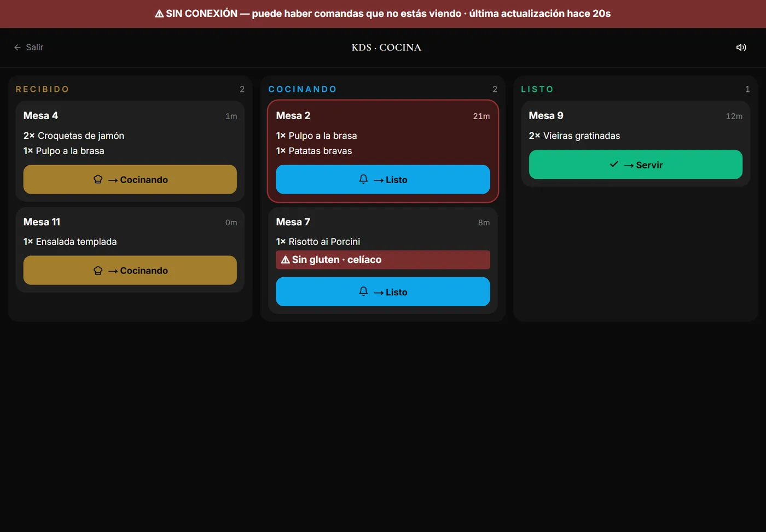Click the Mesa 9 Vieiras gratinadas item
The width and height of the screenshot is (766, 532).
pos(574,136)
